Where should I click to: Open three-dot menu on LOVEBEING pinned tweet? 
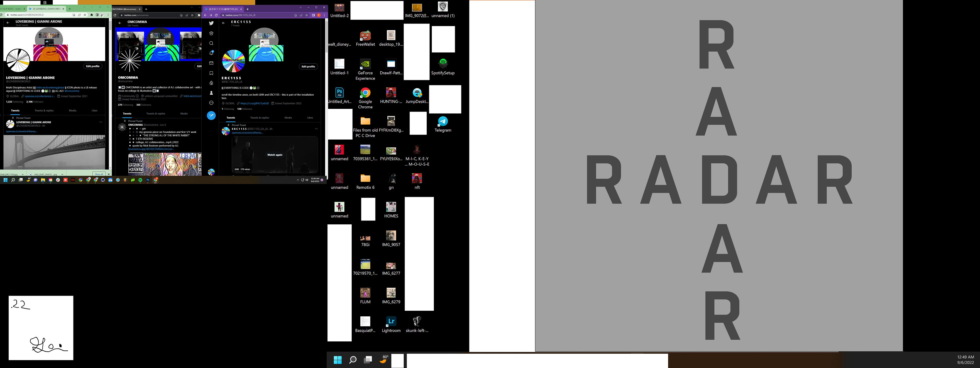click(101, 122)
